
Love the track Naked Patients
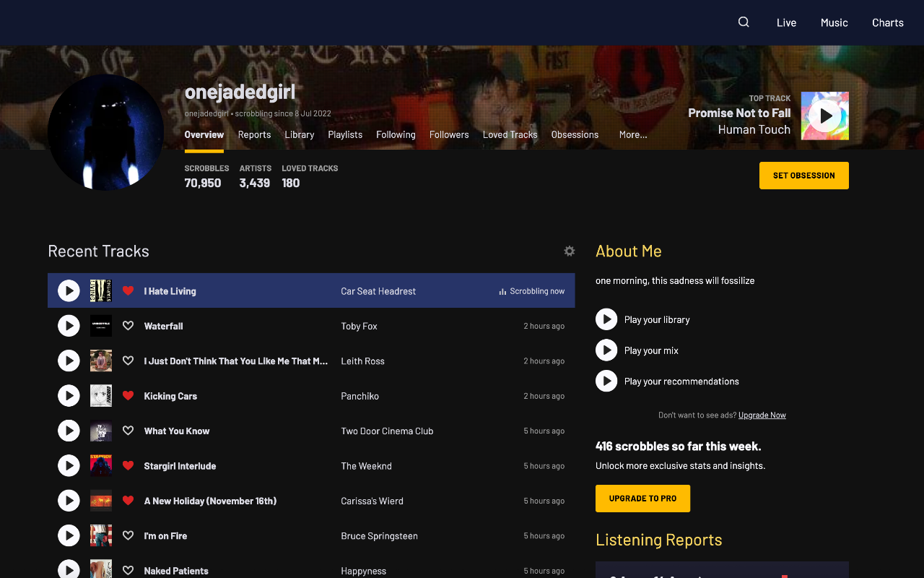[x=128, y=570]
